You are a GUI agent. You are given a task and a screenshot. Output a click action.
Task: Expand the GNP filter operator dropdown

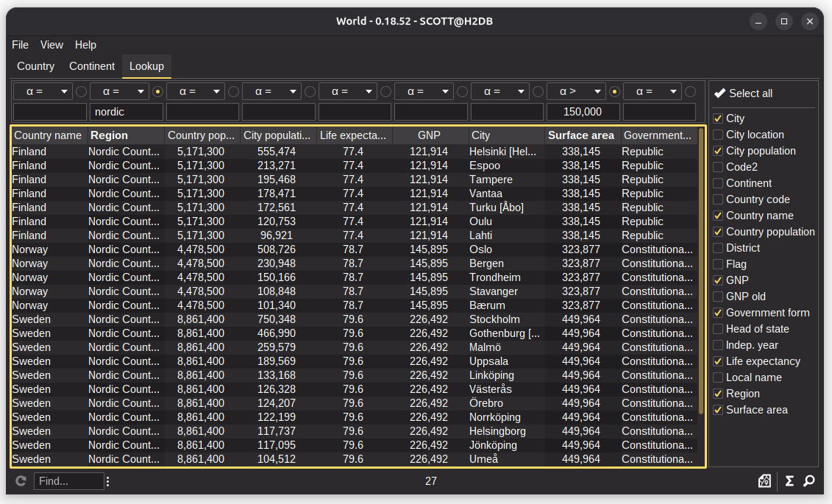[424, 92]
